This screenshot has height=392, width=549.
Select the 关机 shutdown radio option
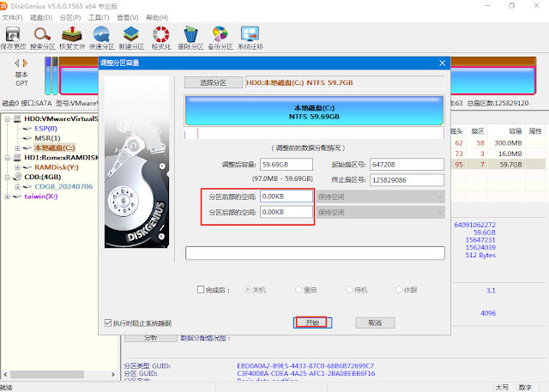click(247, 289)
